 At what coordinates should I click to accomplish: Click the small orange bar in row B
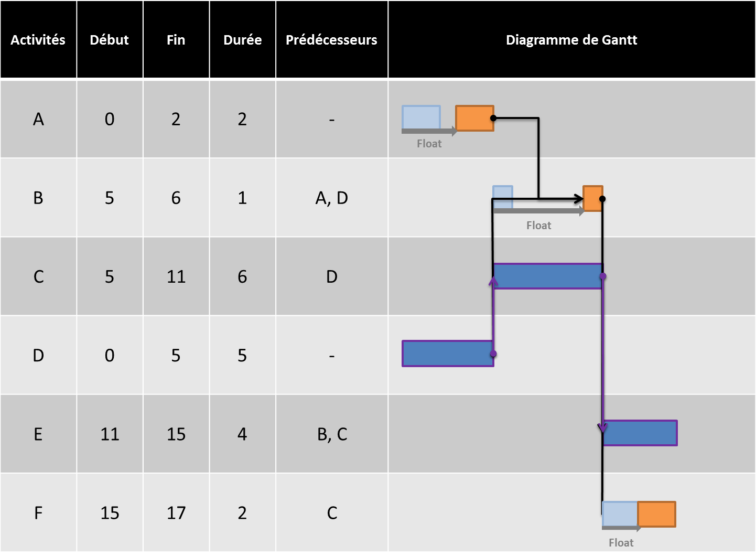coord(593,198)
